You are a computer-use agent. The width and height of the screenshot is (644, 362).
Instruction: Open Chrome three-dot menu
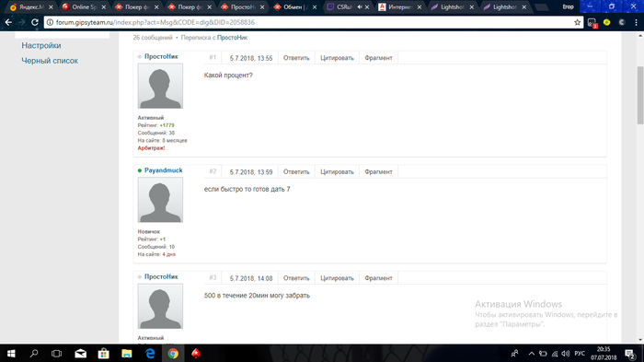pyautogui.click(x=636, y=22)
